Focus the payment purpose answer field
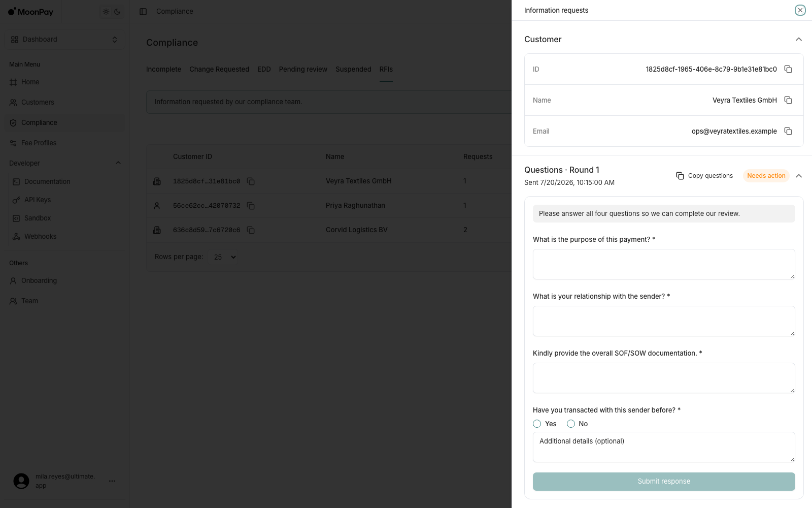 click(664, 264)
